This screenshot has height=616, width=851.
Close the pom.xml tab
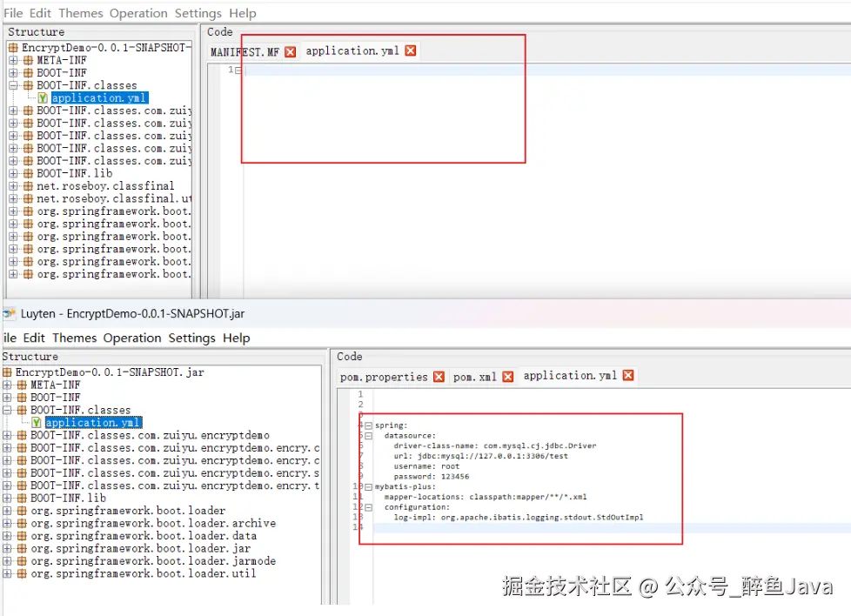coord(508,377)
